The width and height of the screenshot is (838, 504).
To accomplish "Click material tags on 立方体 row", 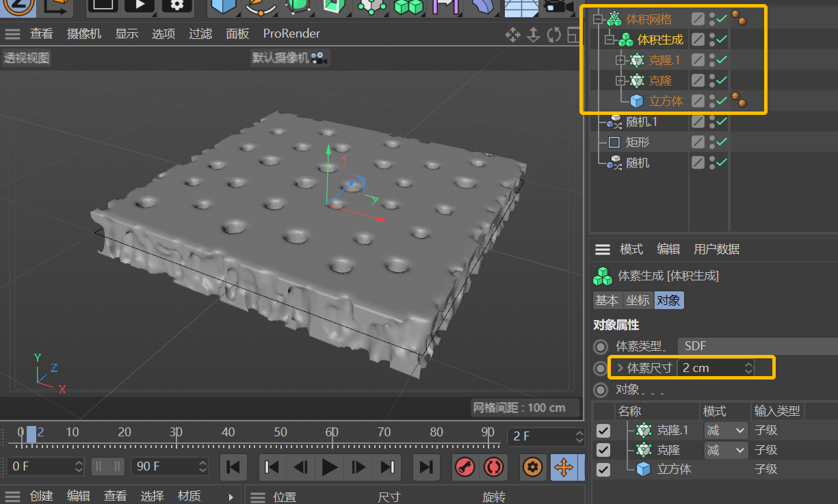I will click(x=739, y=101).
